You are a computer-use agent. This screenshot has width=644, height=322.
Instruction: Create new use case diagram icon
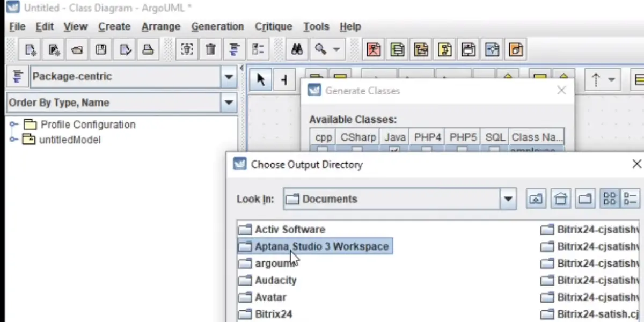pos(374,50)
